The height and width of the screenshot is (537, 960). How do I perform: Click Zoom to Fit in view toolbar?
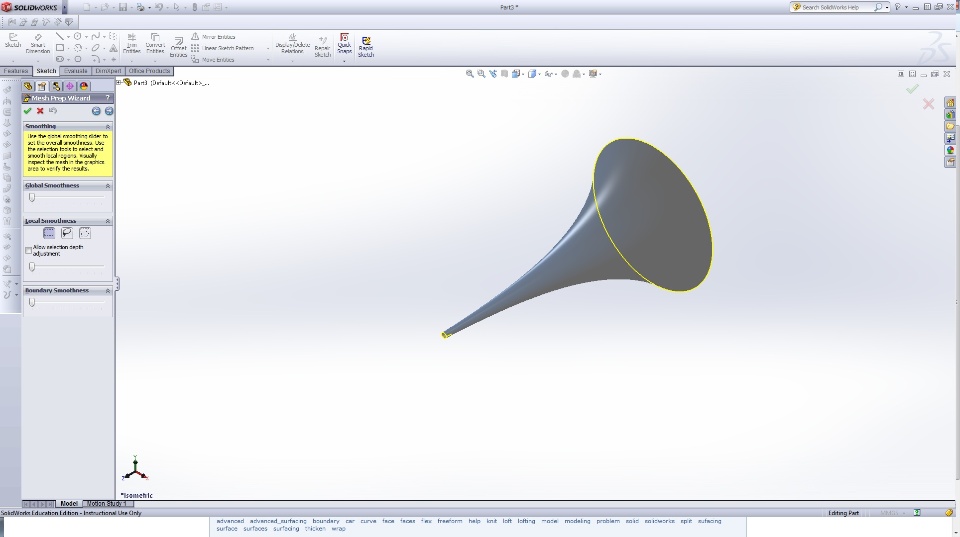click(x=470, y=73)
